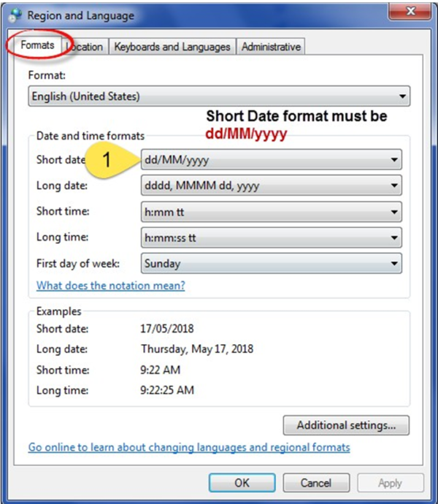Image resolution: width=438 pixels, height=504 pixels.
Task: Confirm changes with the OK button
Action: [x=242, y=483]
